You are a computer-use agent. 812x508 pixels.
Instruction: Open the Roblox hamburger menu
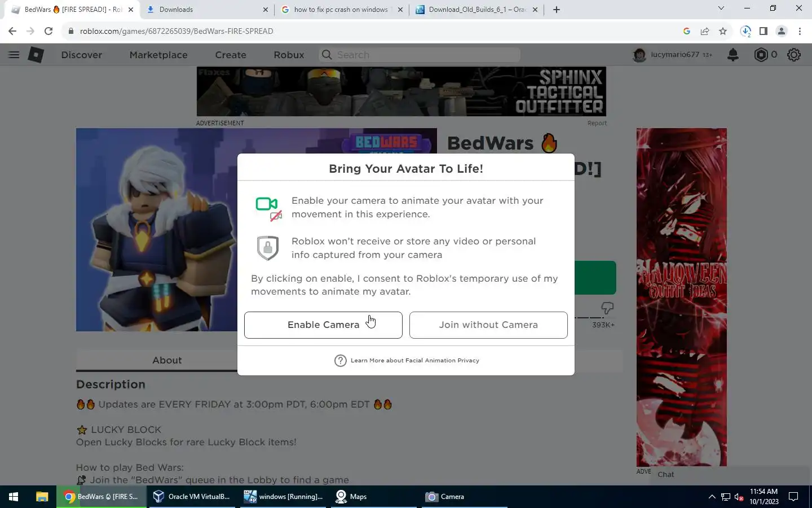(x=14, y=55)
